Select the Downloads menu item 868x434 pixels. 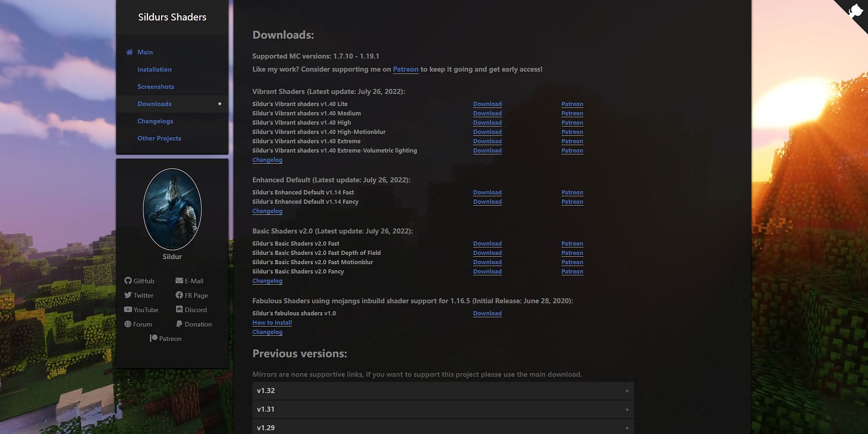[154, 104]
